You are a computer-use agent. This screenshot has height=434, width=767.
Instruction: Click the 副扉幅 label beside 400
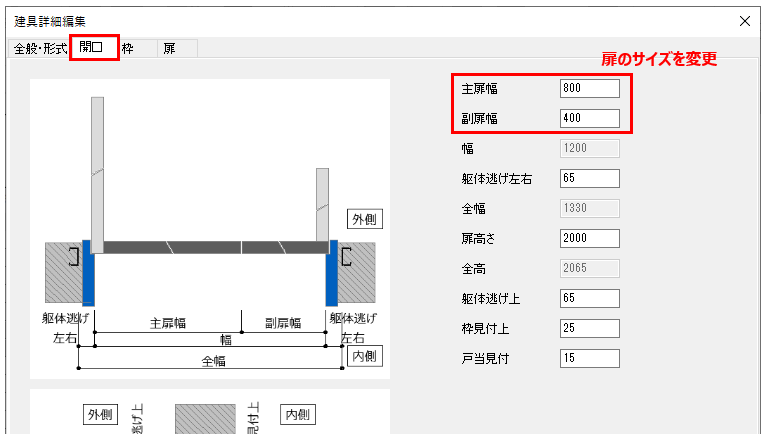(x=479, y=118)
